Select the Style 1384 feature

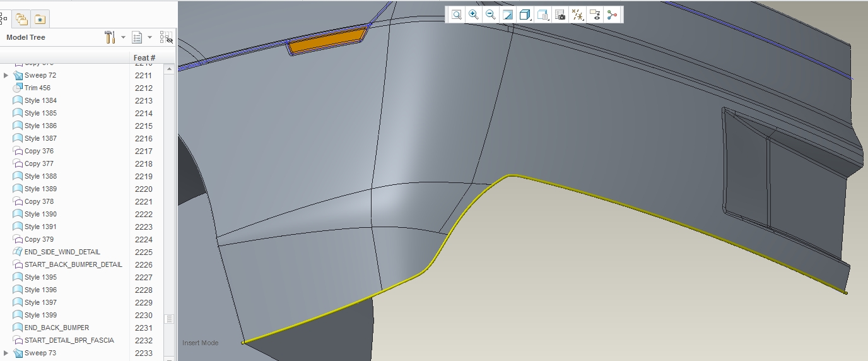click(x=40, y=100)
